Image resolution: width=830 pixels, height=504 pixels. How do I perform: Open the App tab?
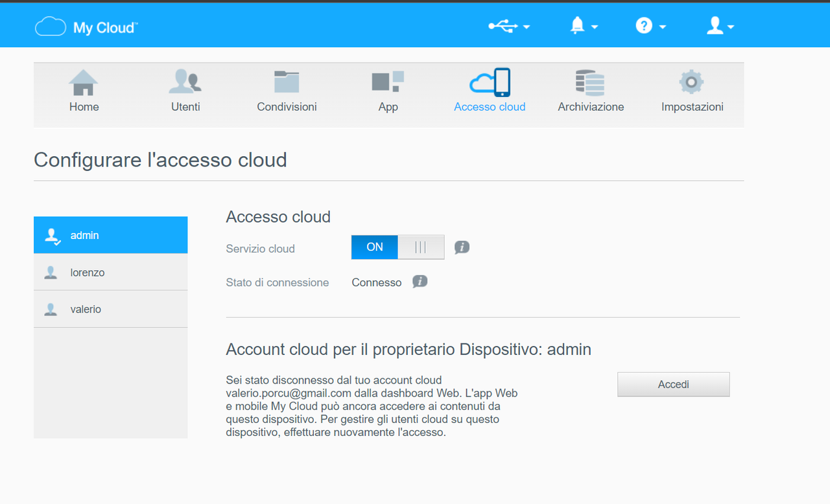tap(388, 91)
